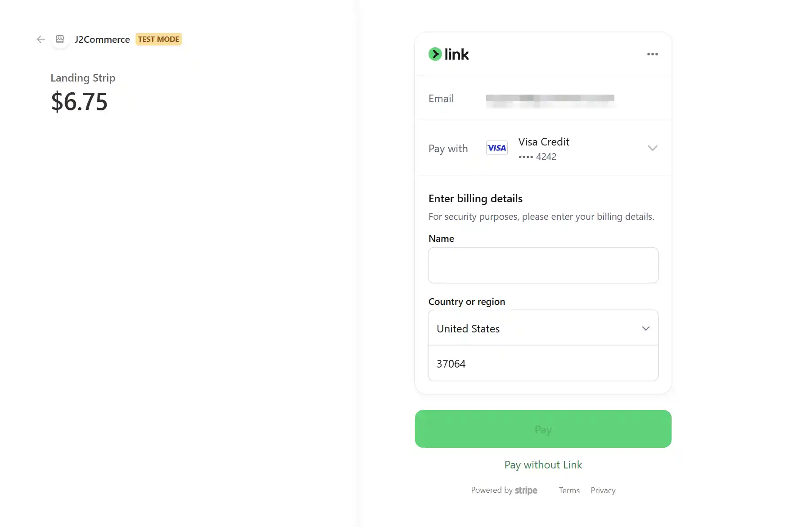Click the United States dropdown arrow
The width and height of the screenshot is (812, 527).
pos(645,328)
